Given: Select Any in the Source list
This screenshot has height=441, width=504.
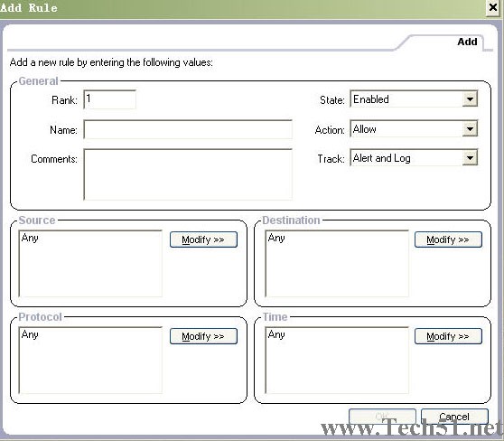Looking at the screenshot, I should [30, 238].
